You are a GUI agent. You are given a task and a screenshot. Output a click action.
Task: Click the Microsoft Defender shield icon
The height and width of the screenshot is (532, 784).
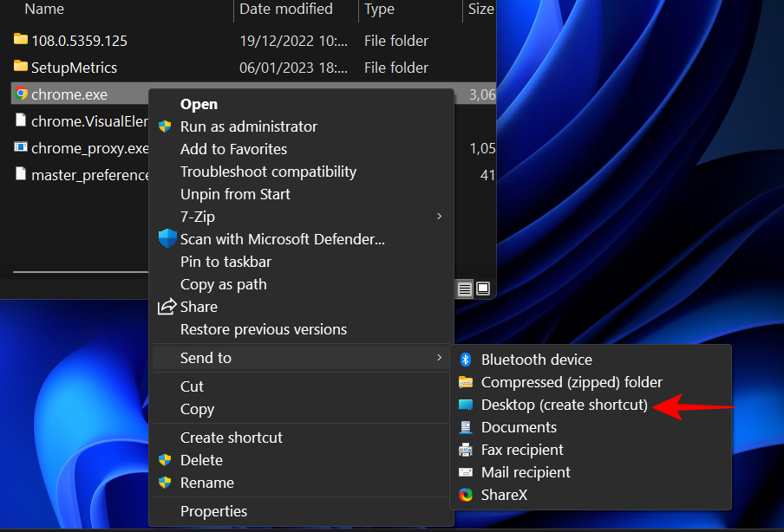166,239
